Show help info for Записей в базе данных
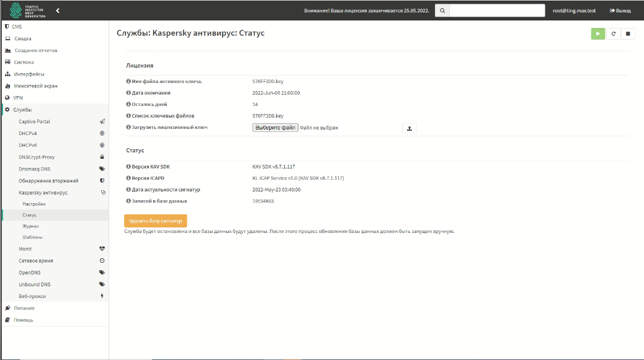Viewport: 644px width, 360px height. 128,201
